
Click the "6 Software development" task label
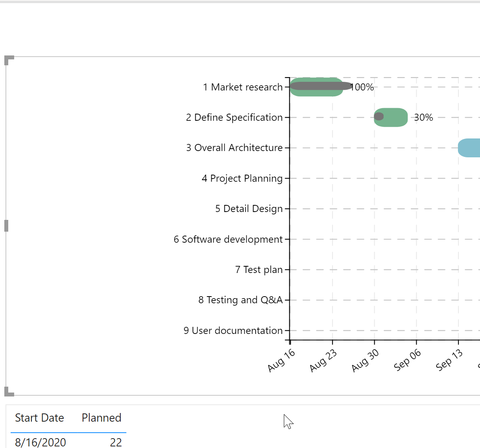[228, 239]
